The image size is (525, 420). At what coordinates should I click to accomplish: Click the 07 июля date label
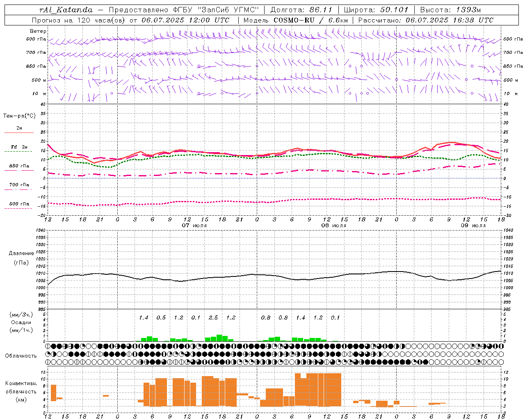tap(194, 226)
